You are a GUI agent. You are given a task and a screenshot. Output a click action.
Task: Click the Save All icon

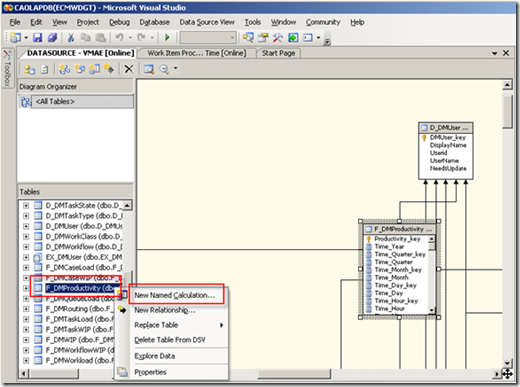(52, 37)
